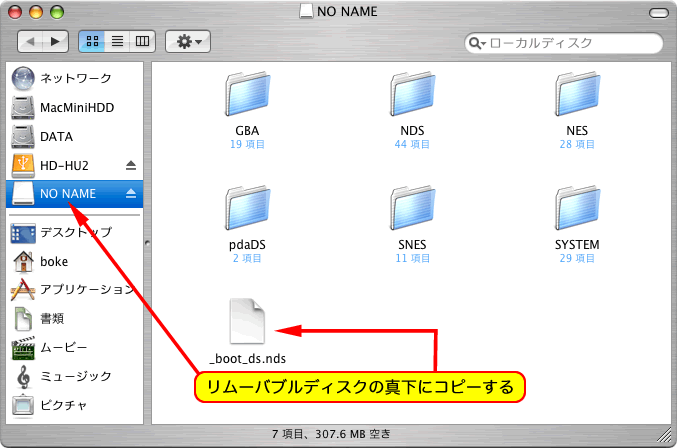Select the MacMiniHDD label in sidebar
The image size is (677, 448).
77,107
